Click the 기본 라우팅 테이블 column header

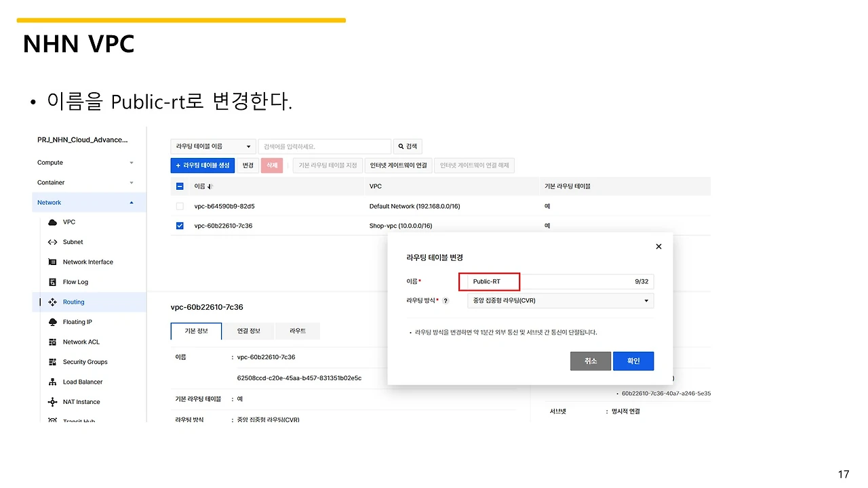point(568,186)
